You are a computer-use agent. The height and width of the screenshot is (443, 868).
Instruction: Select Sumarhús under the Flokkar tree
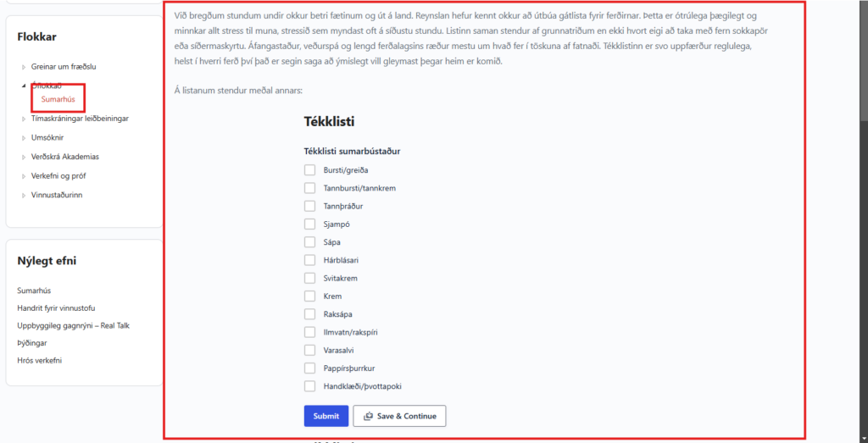point(58,100)
